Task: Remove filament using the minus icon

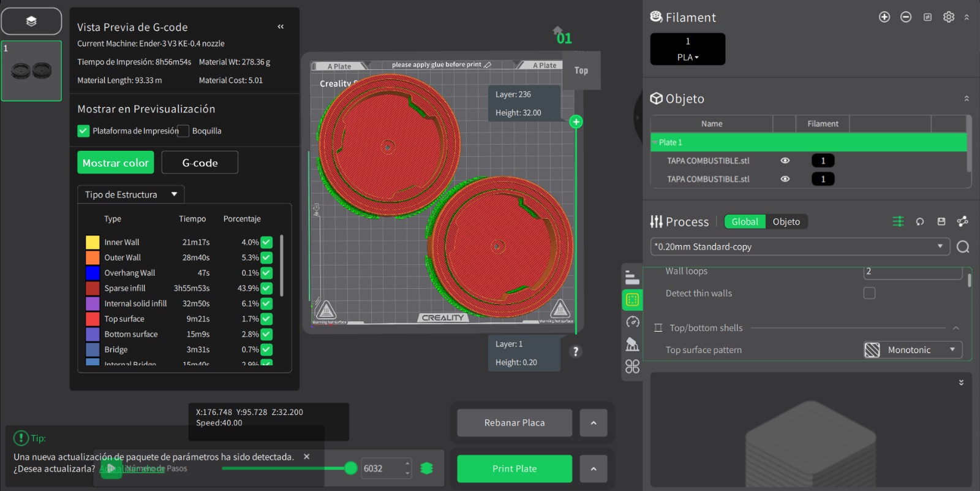Action: click(x=906, y=17)
